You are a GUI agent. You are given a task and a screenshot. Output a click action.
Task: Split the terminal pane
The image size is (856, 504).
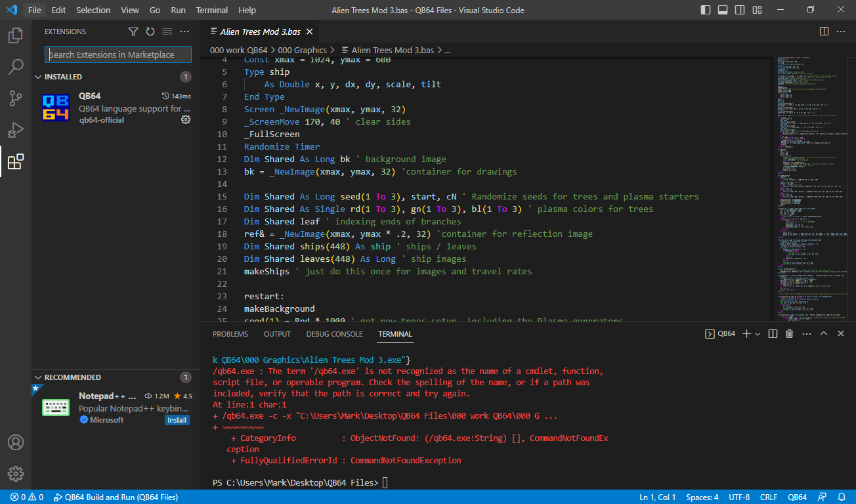pyautogui.click(x=773, y=334)
